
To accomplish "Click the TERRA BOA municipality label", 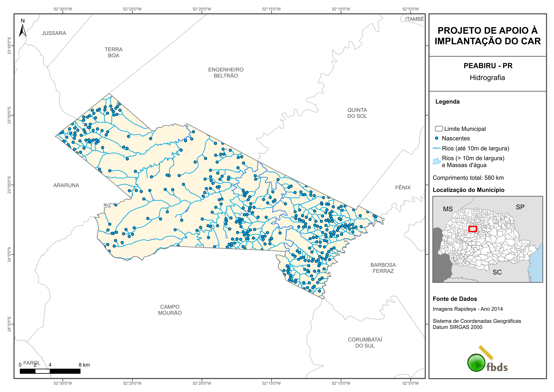I will 114,52.
